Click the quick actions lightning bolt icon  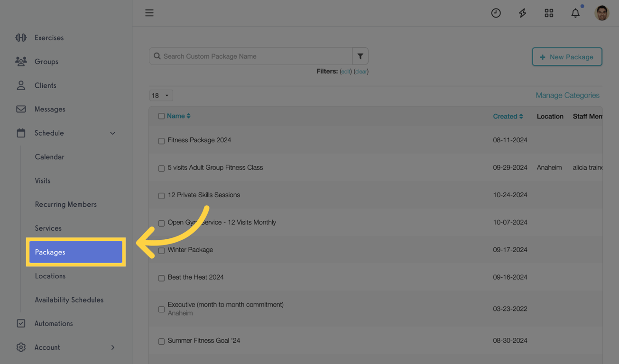[522, 13]
